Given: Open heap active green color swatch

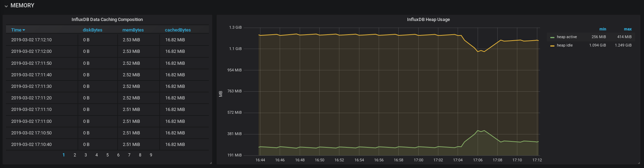Looking at the screenshot, I should 552,37.
